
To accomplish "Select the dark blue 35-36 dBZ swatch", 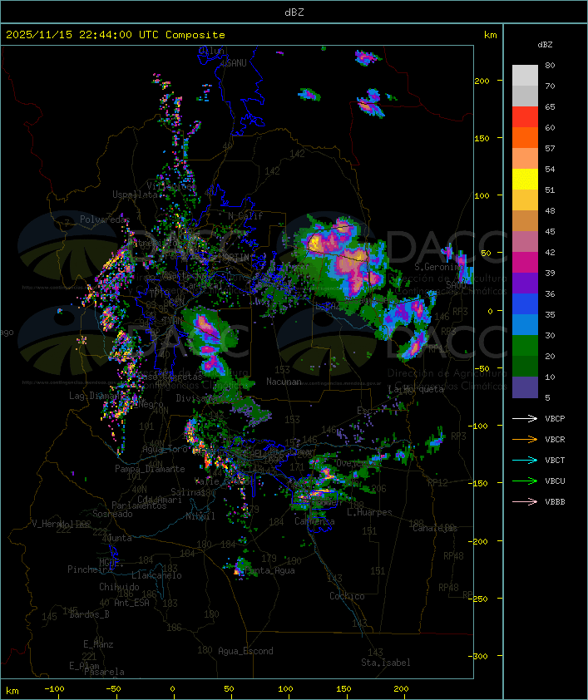I will pyautogui.click(x=525, y=303).
